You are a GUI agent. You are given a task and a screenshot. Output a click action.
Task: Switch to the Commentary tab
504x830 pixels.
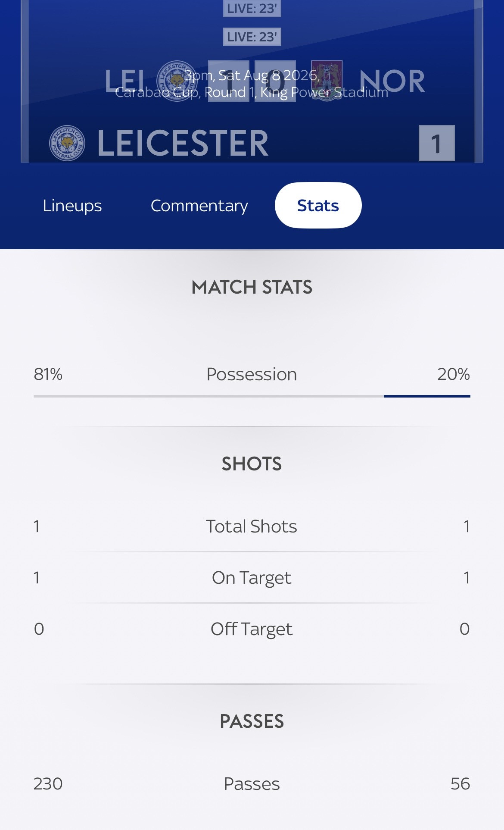pos(199,206)
